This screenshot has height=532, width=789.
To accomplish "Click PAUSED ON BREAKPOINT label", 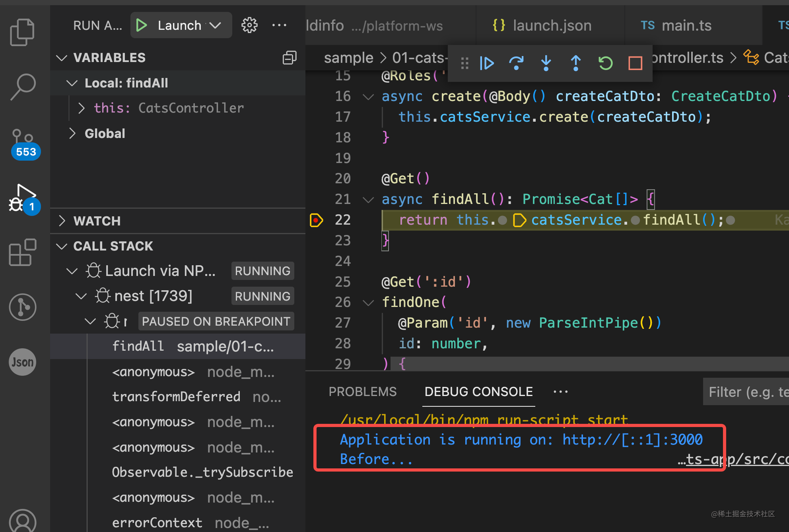I will 216,321.
